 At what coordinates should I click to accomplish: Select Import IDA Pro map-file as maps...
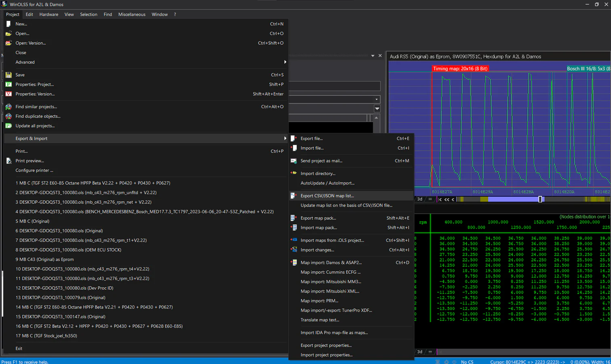pos(352,332)
